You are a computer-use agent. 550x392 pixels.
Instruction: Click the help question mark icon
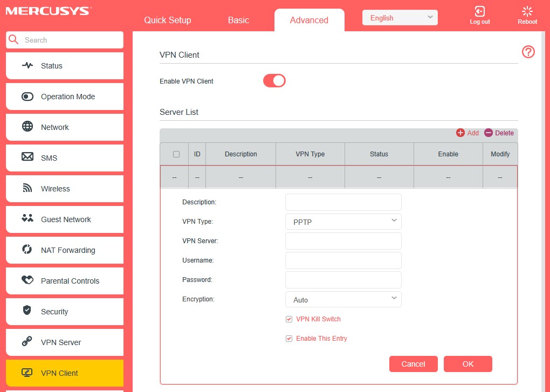[528, 52]
